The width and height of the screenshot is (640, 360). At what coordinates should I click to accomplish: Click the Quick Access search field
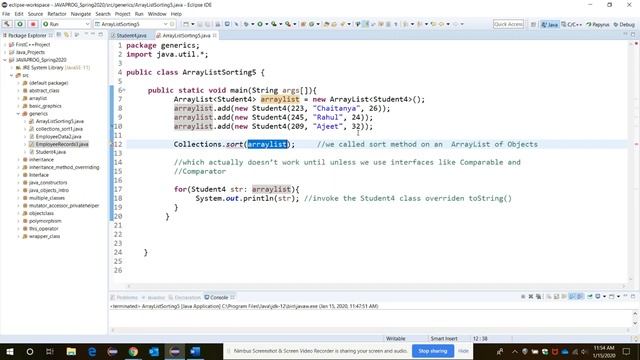[508, 24]
